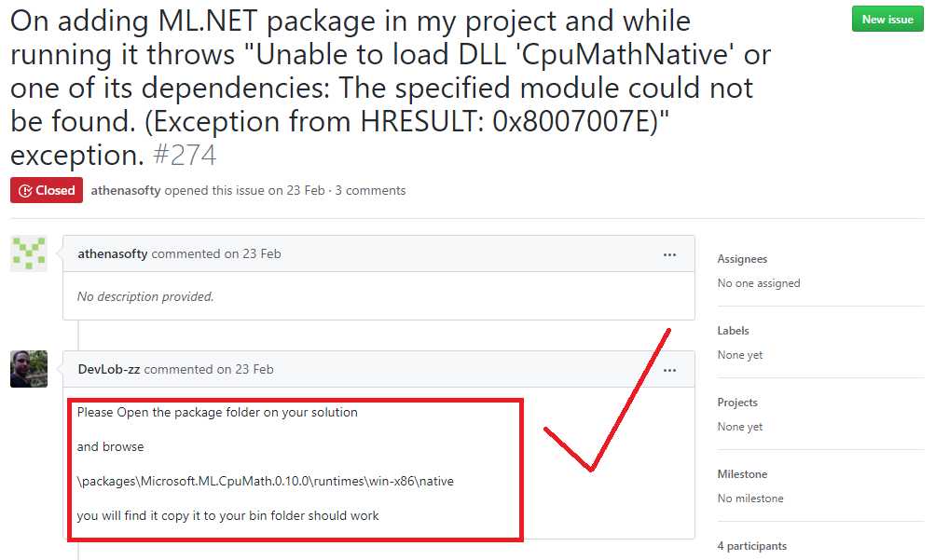Expand the Milestone sidebar section
Viewport: 935px width, 560px height.
click(x=742, y=474)
